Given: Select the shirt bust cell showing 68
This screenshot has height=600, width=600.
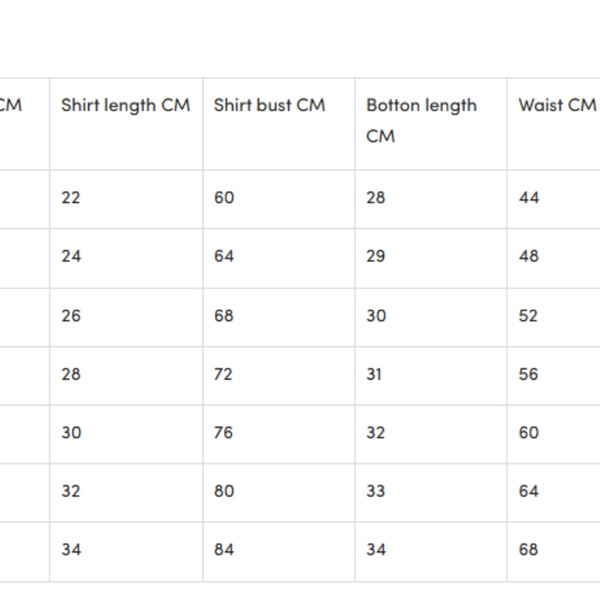Looking at the screenshot, I should tap(224, 315).
